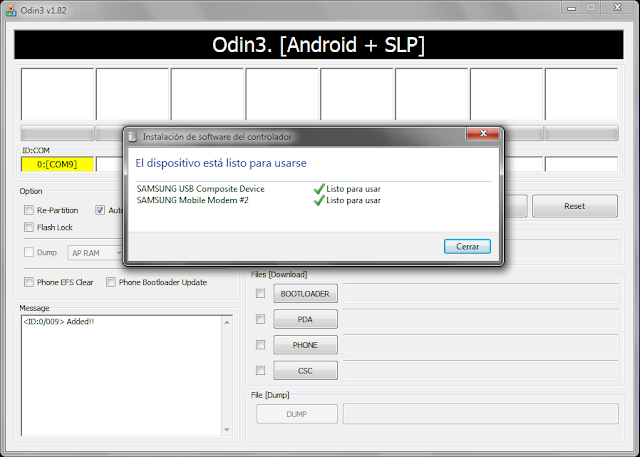The image size is (640, 457).
Task: Close the Odin3 window
Action: click(x=618, y=7)
